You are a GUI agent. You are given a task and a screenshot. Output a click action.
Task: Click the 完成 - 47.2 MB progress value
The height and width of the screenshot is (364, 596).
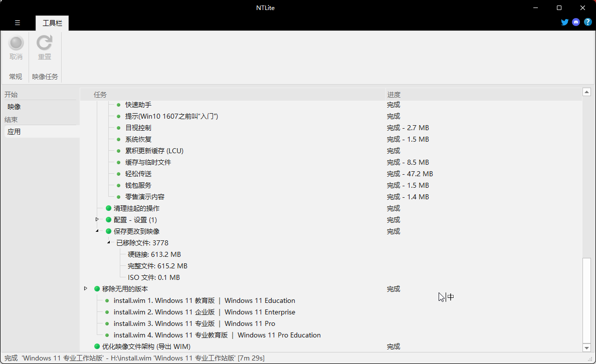pos(410,174)
